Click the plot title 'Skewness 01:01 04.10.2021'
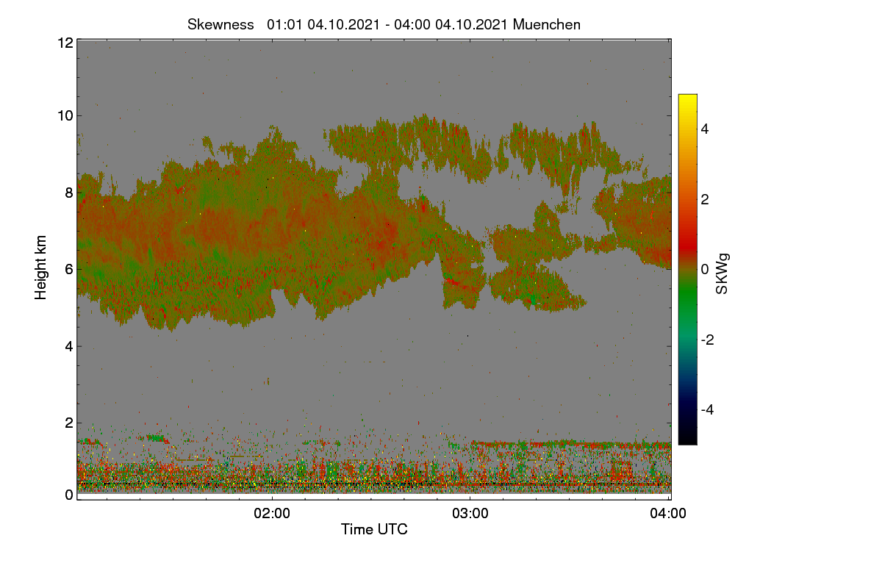Screen dimensions: 882x588 tap(384, 24)
